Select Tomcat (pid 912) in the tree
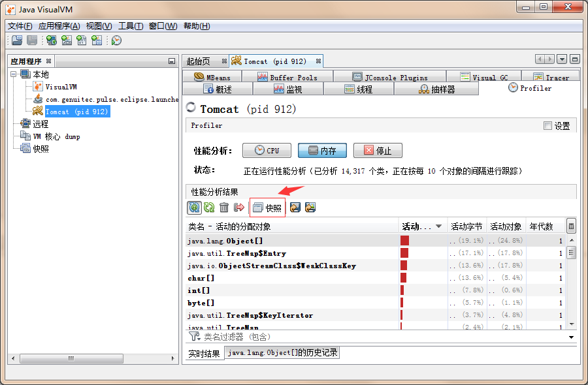Image resolution: width=588 pixels, height=385 pixels. pyautogui.click(x=77, y=112)
